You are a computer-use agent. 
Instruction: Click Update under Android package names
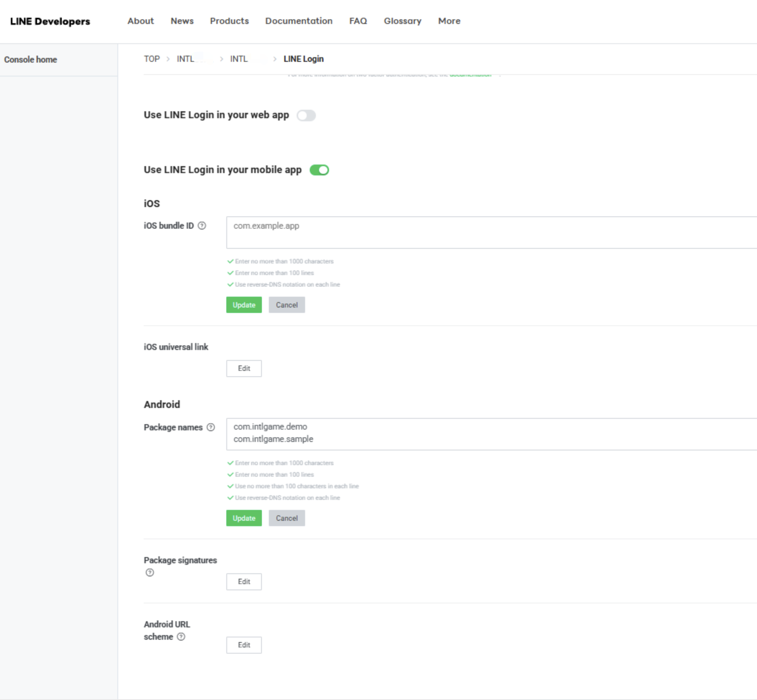(244, 518)
